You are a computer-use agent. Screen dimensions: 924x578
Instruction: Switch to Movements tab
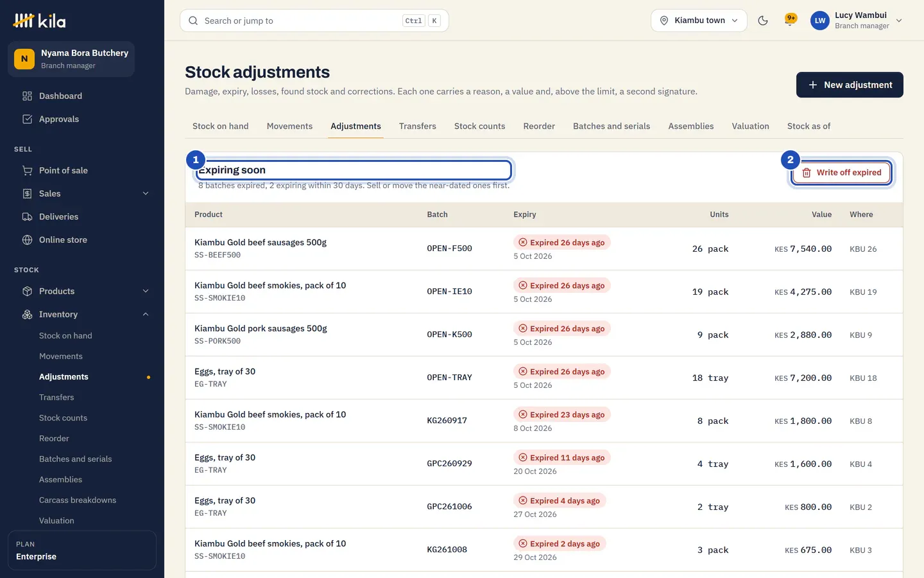click(x=289, y=127)
